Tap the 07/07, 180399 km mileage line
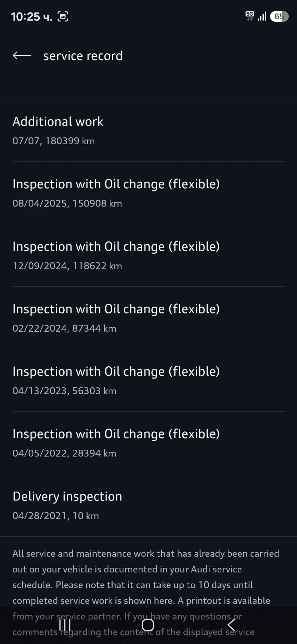 54,141
